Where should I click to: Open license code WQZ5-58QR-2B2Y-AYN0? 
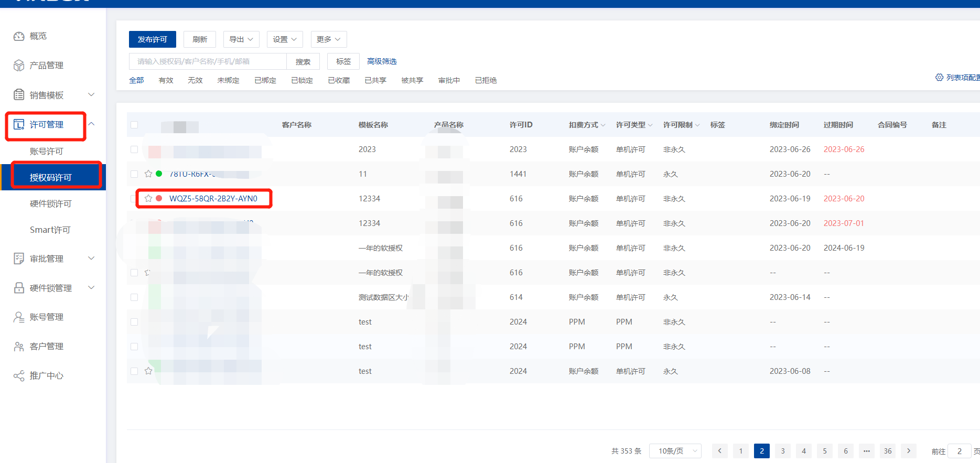coord(213,199)
